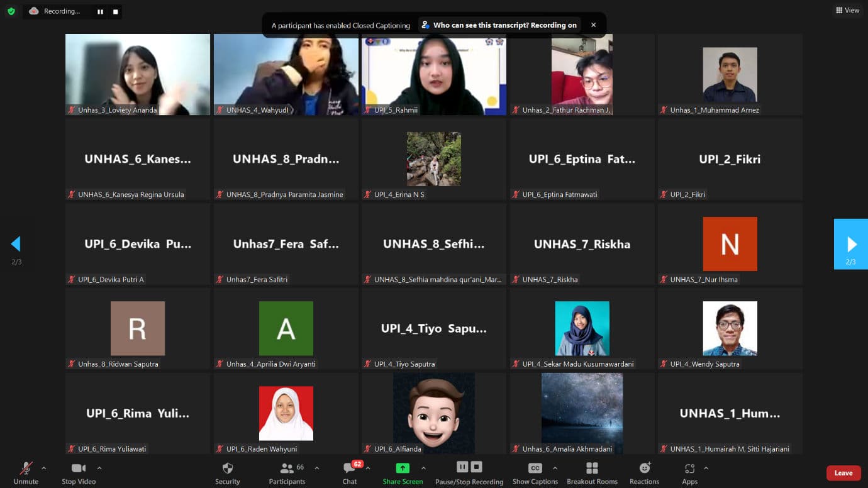Click the green encryption shield icon
Screen dimensions: 868x488
click(11, 11)
